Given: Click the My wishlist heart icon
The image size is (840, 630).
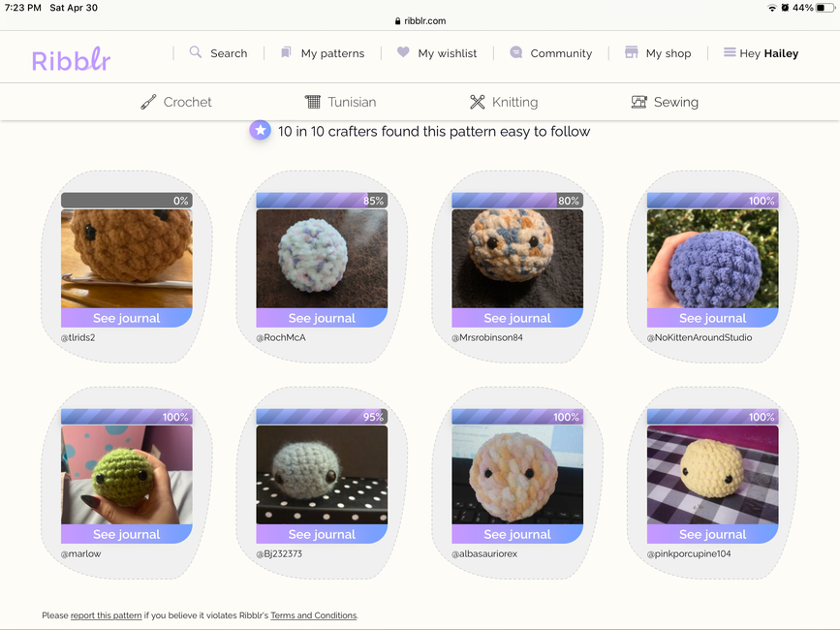Looking at the screenshot, I should tap(403, 52).
